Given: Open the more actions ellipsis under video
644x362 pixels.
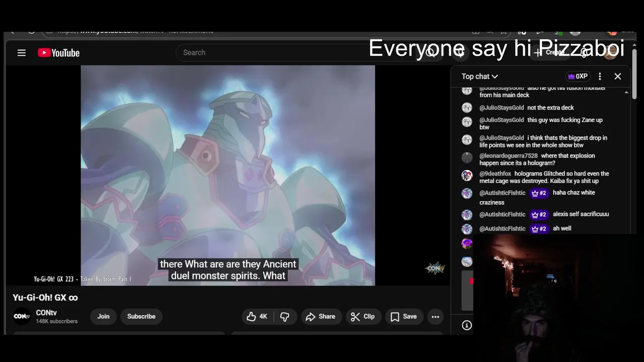Looking at the screenshot, I should [435, 316].
